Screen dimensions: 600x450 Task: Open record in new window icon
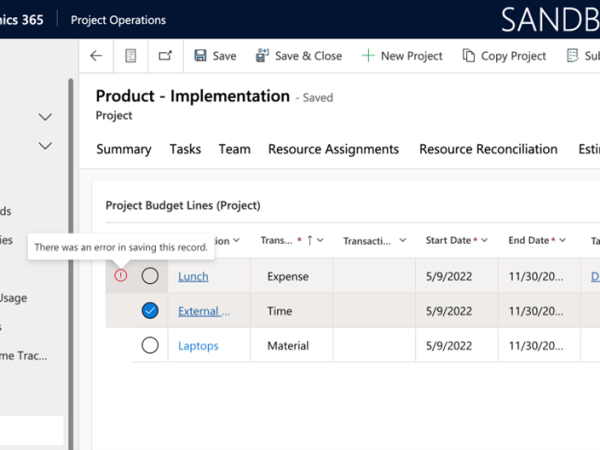165,56
